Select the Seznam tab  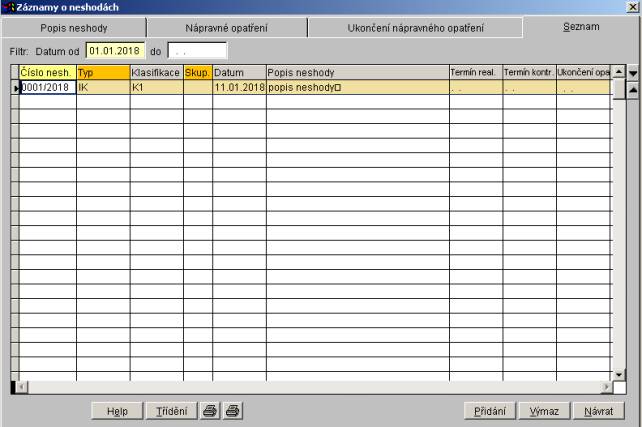click(x=581, y=26)
